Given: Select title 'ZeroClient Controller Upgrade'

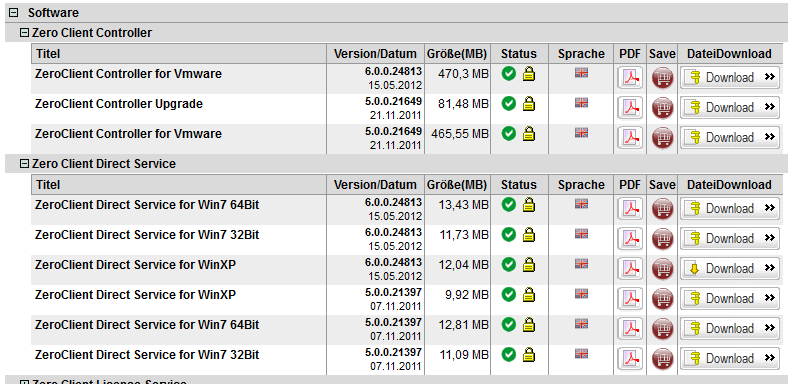Looking at the screenshot, I should tap(119, 104).
